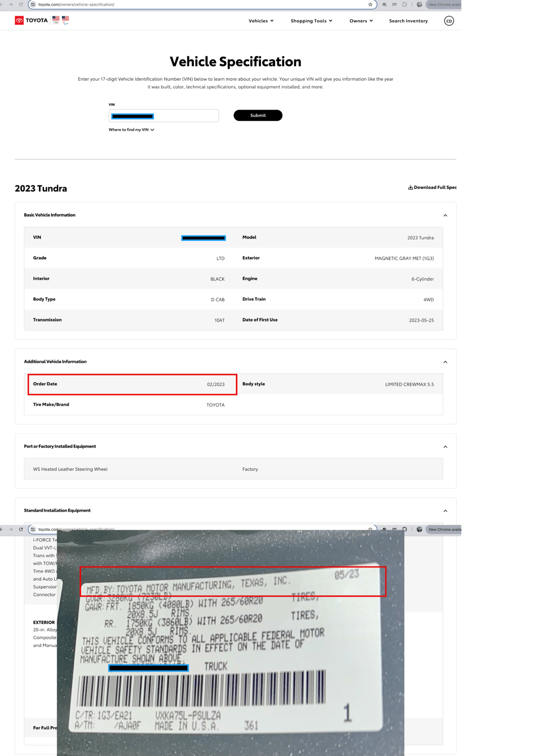
Task: Click the top browser address bar URL
Action: (x=76, y=4)
